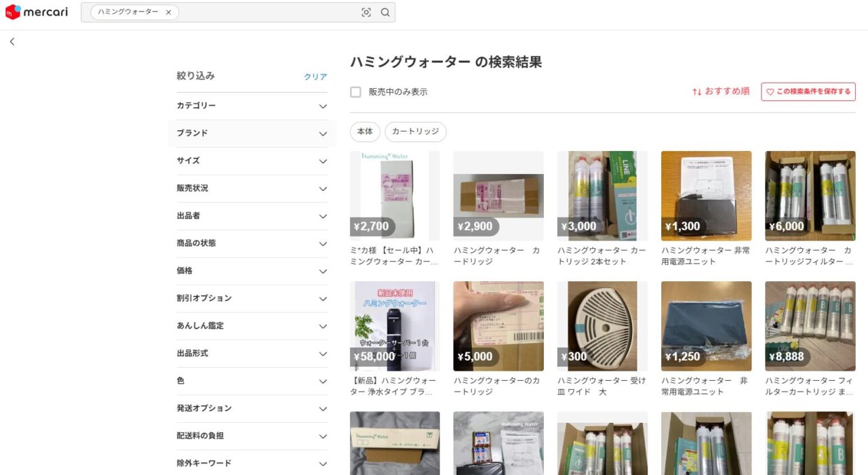The height and width of the screenshot is (475, 868).
Task: Open the ¥58,000 water server listing
Action: (395, 326)
